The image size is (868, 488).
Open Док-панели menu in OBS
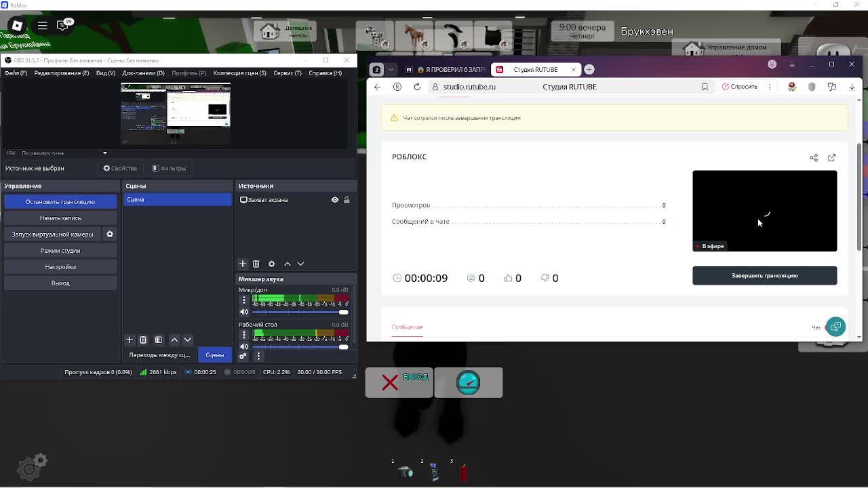(143, 73)
